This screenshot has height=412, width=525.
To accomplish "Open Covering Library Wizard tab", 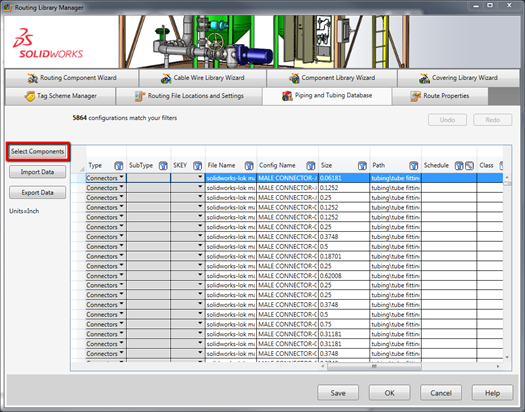I will (458, 78).
